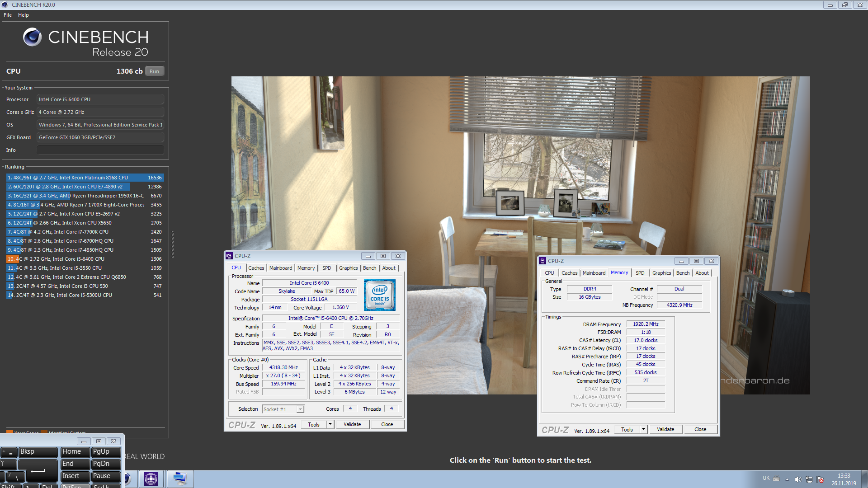Minimize the On-Screen Keyboard window

click(x=84, y=441)
